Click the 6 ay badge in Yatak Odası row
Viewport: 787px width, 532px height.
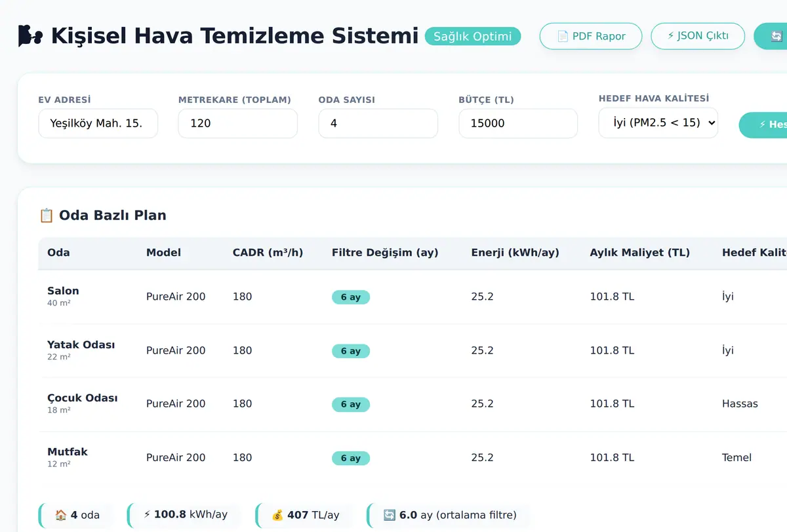point(351,351)
